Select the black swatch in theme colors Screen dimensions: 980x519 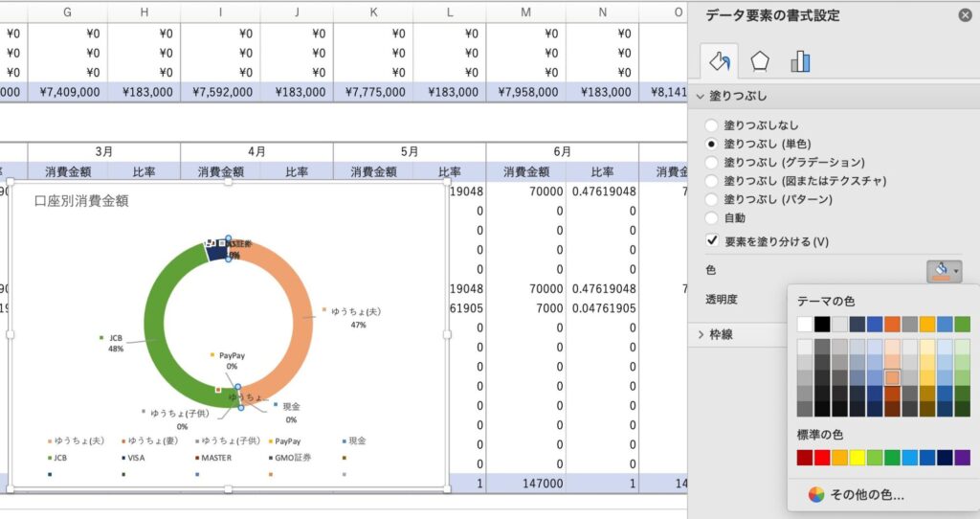point(822,324)
